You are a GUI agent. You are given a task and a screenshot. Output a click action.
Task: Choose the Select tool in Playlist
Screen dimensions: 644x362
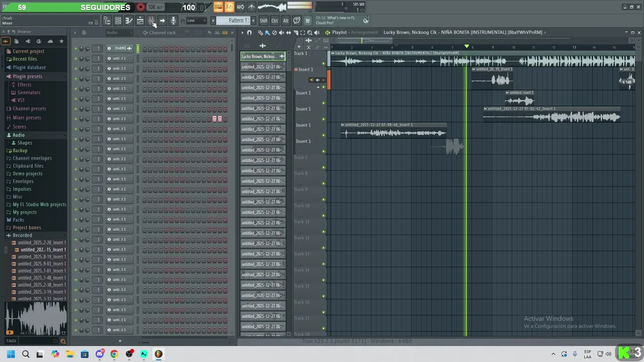pyautogui.click(x=302, y=33)
